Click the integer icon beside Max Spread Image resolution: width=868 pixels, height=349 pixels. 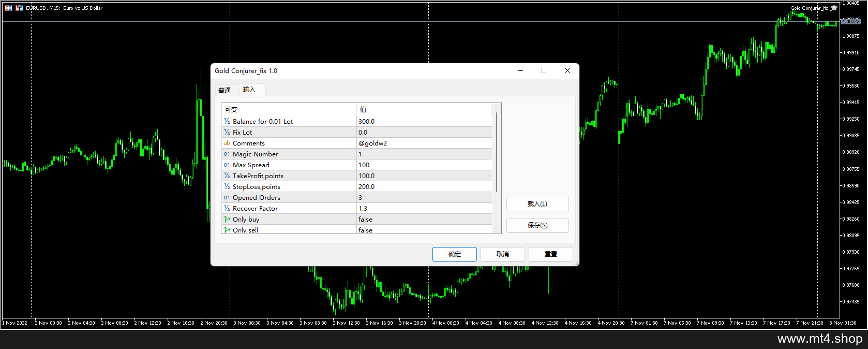[227, 165]
